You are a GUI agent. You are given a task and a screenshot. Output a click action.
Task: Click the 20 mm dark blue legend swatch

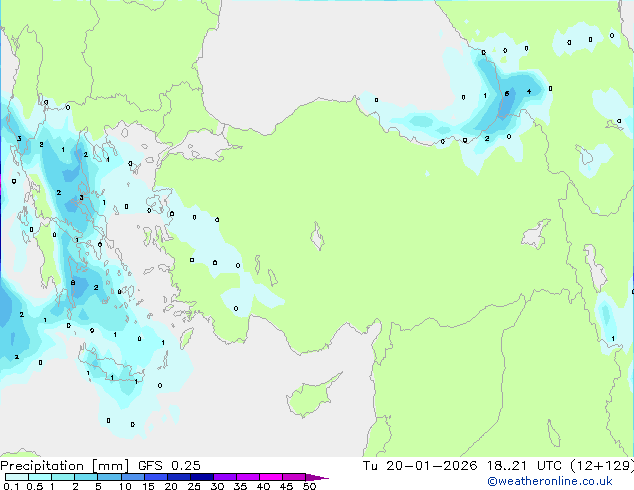[x=179, y=477]
